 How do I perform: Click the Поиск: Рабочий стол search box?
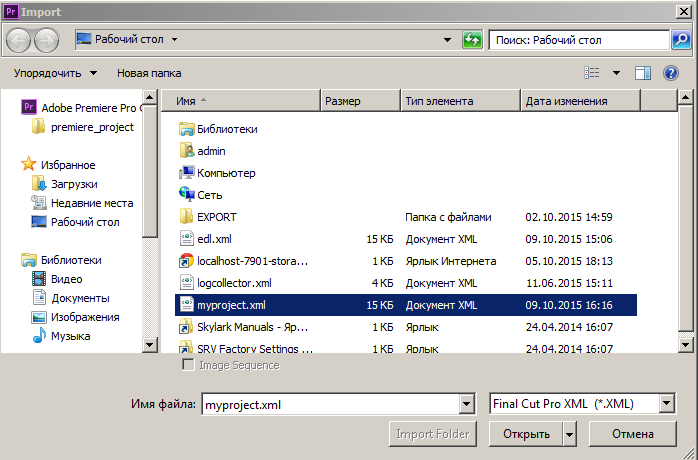(580, 40)
